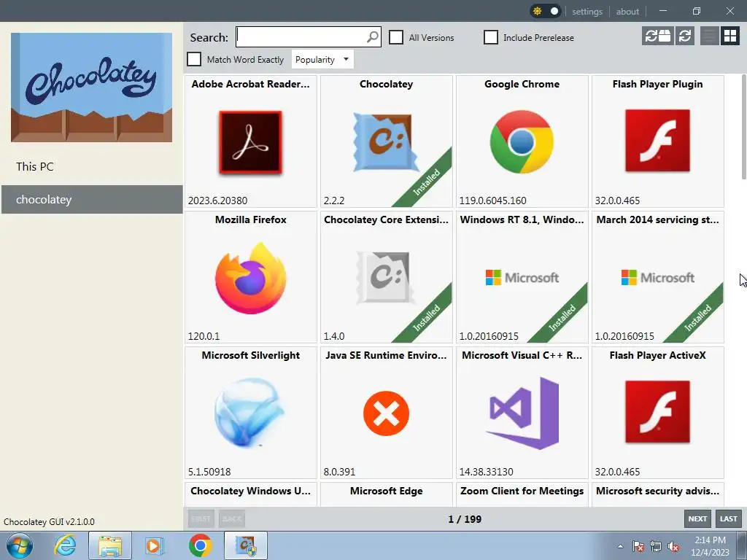This screenshot has width=747, height=560.
Task: Open the about page
Action: (627, 12)
